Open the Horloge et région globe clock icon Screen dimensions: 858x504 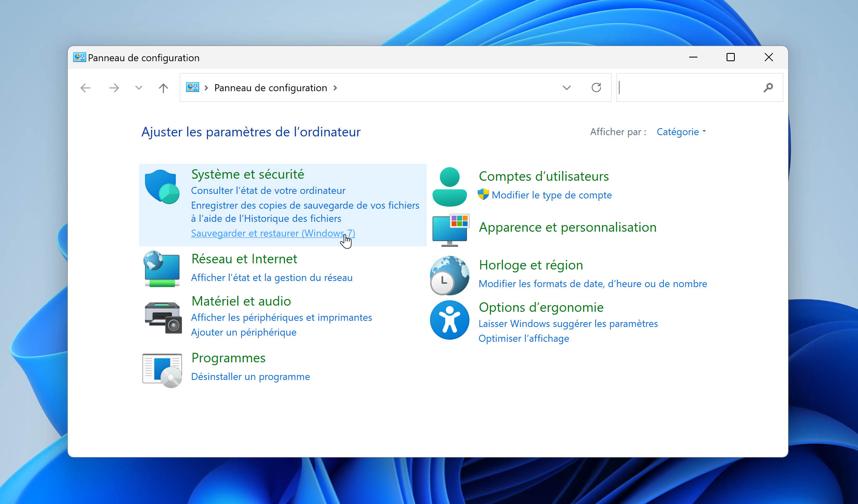[x=450, y=275]
